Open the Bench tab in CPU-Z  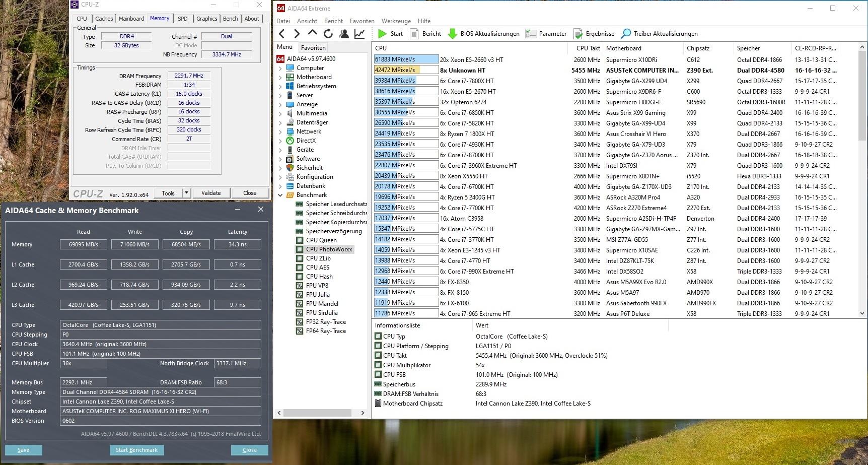(231, 19)
